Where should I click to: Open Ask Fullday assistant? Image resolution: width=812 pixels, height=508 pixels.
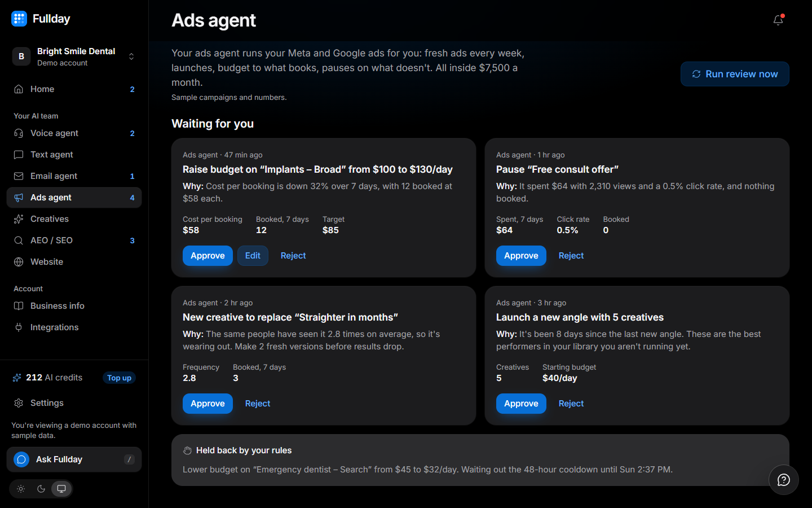click(x=74, y=459)
